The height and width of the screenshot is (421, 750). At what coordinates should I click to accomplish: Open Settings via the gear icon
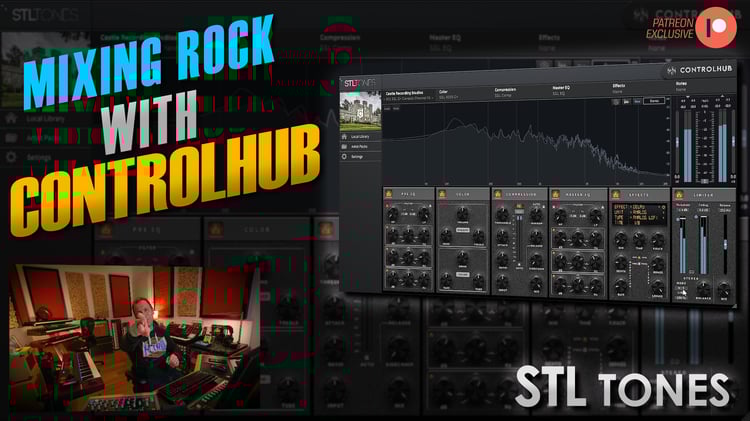pyautogui.click(x=344, y=156)
